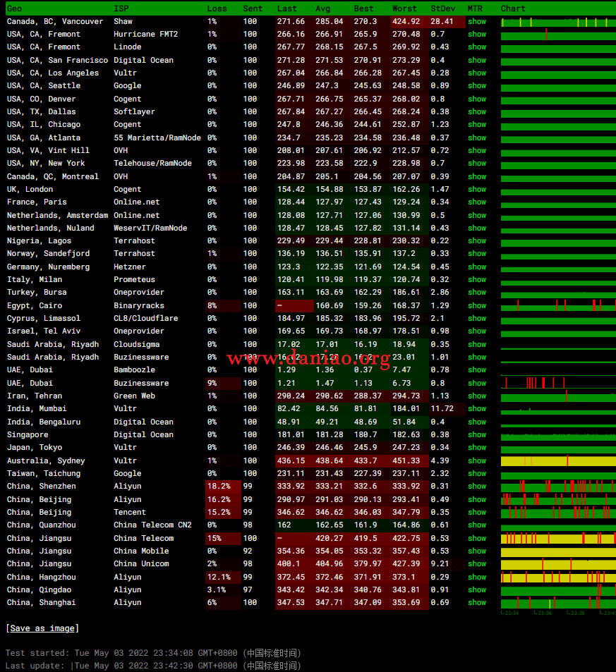Click the Egypt, Cairo latency chart bar

point(558,306)
